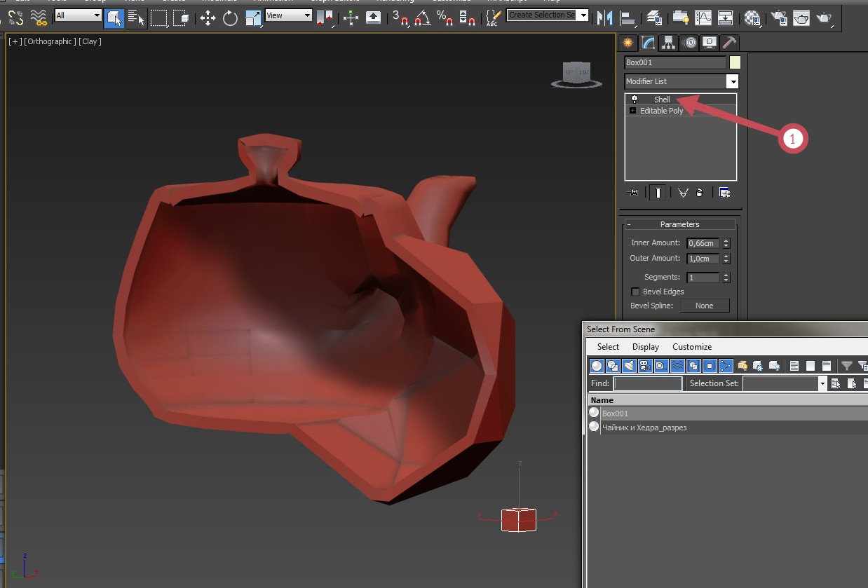Screen dimensions: 868x588
Task: Click the Bevel Spline None button
Action: (704, 306)
